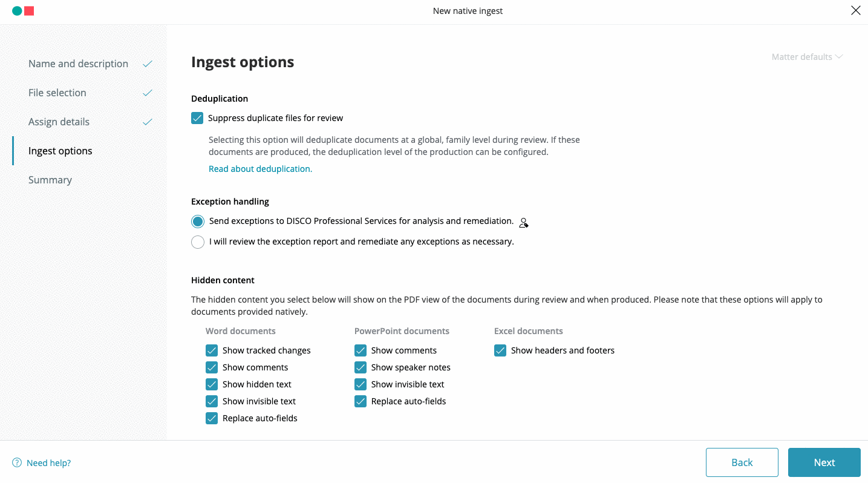Open the File selection step
This screenshot has width=868, height=483.
click(x=57, y=93)
